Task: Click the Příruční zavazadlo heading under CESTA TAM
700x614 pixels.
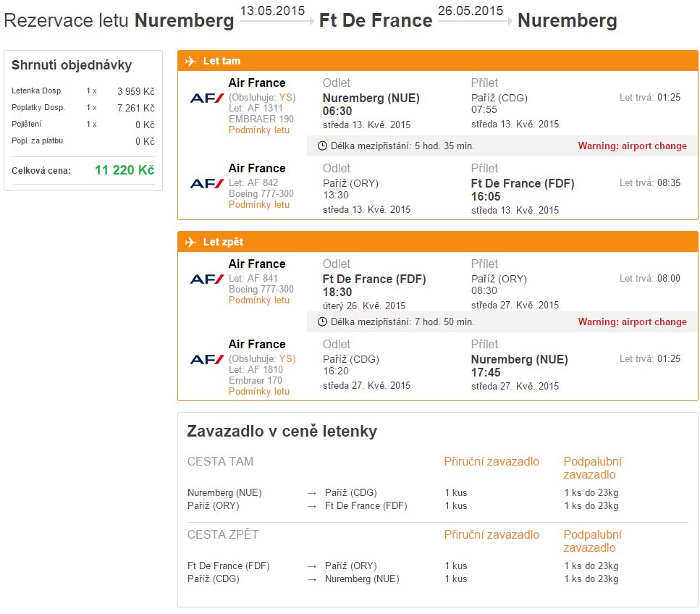Action: click(492, 462)
